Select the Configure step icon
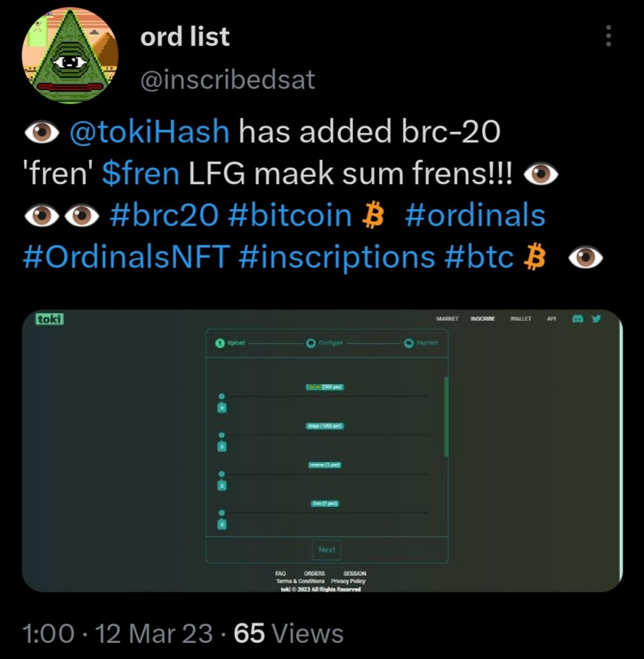The image size is (644, 659). tap(311, 343)
